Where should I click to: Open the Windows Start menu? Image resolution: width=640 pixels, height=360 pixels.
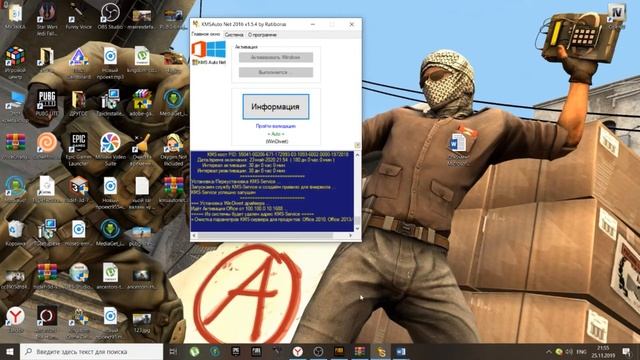[10, 351]
